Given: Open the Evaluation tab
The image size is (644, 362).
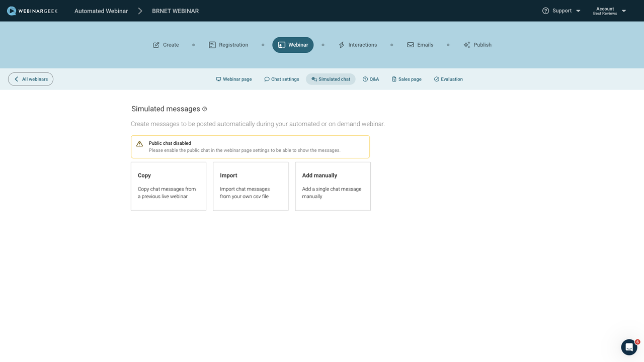Looking at the screenshot, I should 448,79.
